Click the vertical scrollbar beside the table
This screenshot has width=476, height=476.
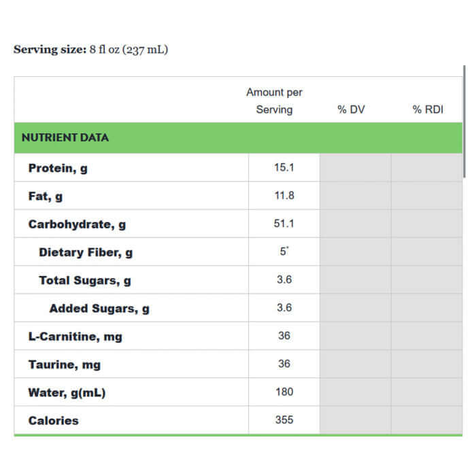(x=464, y=122)
